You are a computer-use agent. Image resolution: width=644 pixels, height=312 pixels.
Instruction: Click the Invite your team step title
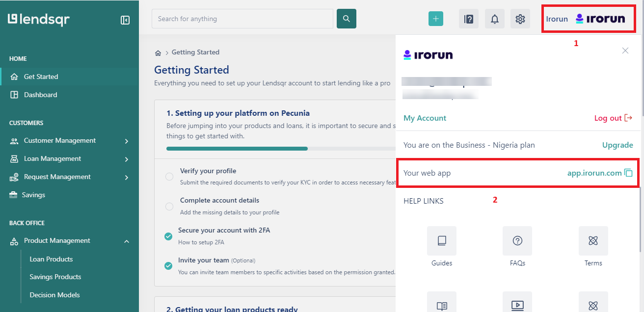(203, 260)
